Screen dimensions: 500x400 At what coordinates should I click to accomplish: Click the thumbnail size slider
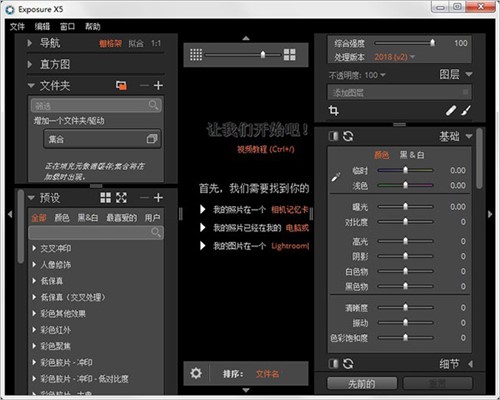(x=263, y=54)
